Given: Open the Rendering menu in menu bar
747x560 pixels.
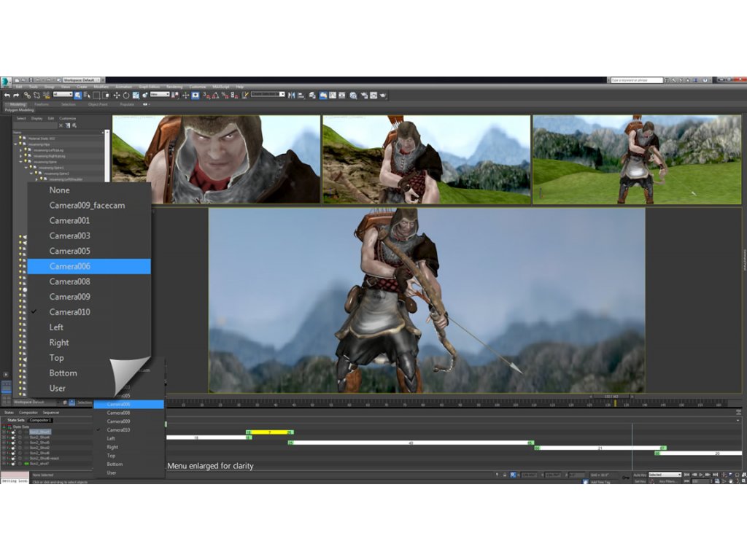Looking at the screenshot, I should coord(174,87).
